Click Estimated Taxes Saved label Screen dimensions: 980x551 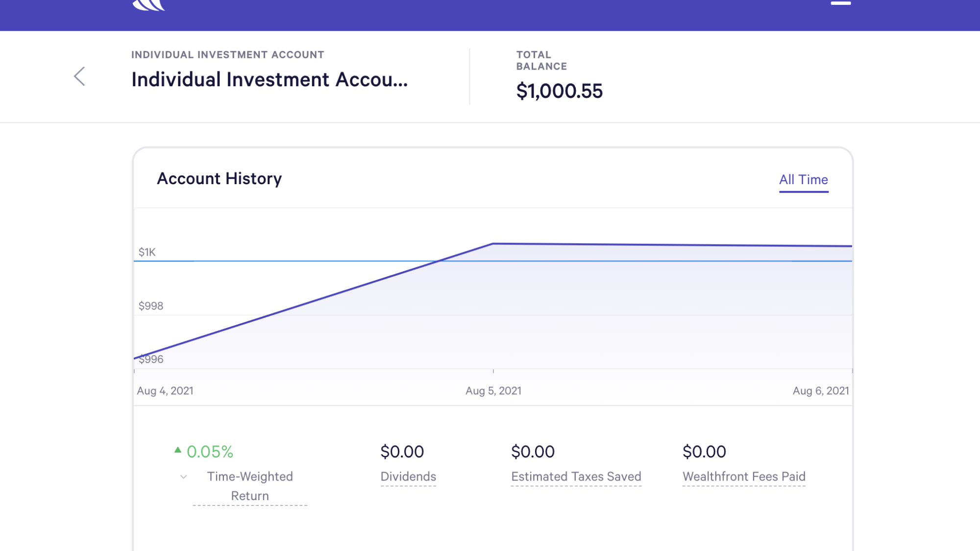tap(576, 477)
